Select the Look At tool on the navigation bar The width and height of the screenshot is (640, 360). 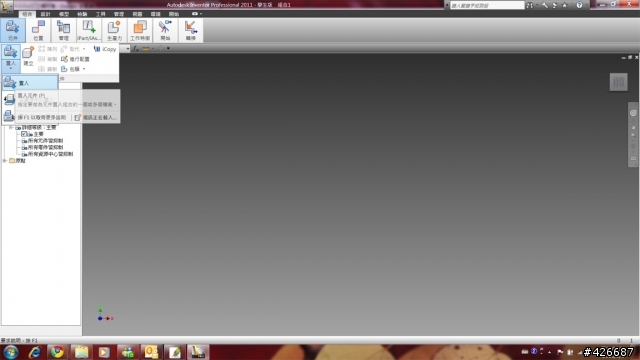[x=633, y=158]
